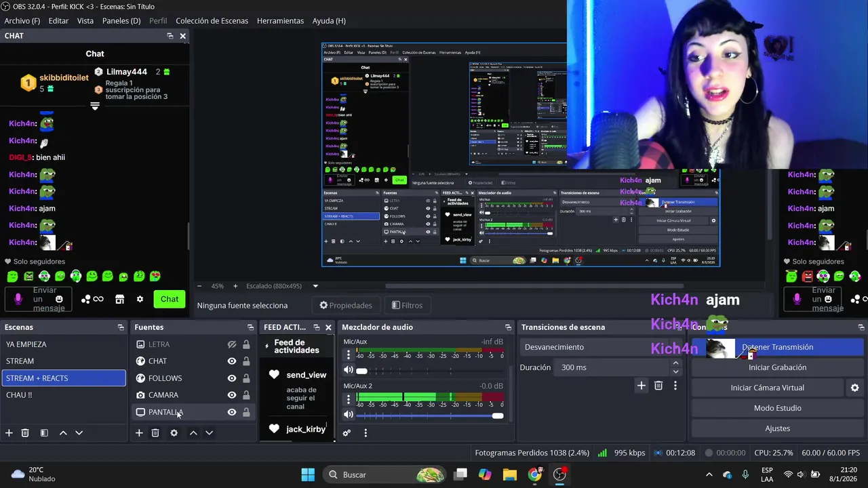This screenshot has width=868, height=488.
Task: Hide the CAMARA source
Action: (231, 395)
